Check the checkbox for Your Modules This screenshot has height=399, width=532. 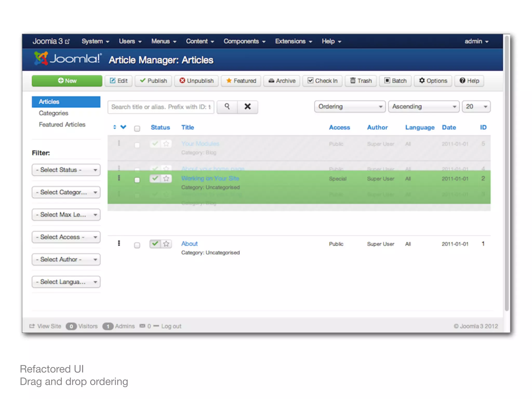[137, 145]
